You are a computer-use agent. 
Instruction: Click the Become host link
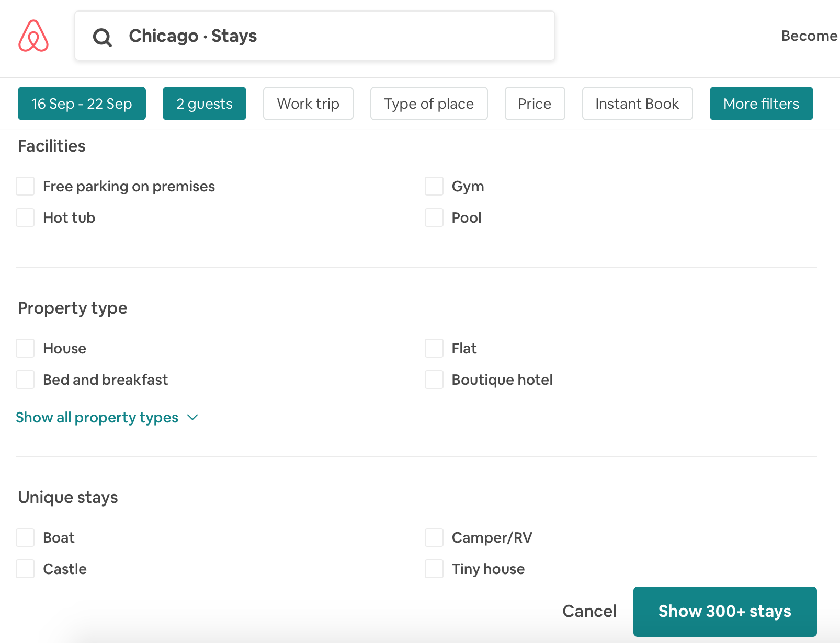809,36
